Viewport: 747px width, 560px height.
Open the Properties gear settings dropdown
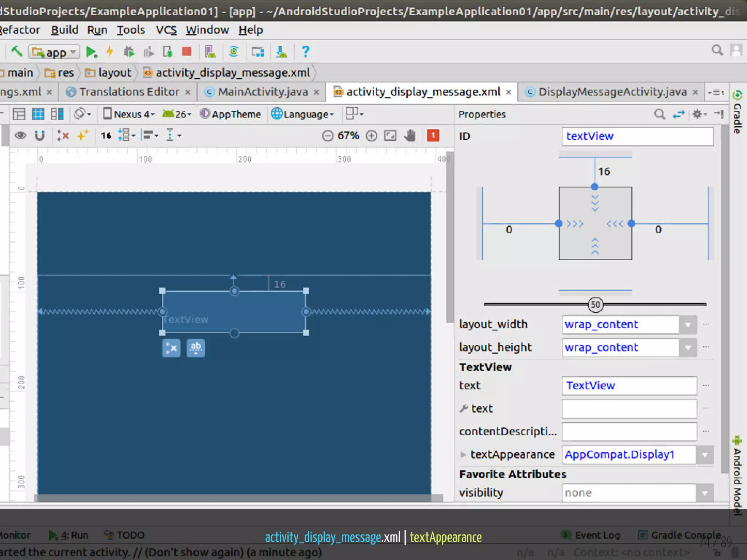pyautogui.click(x=700, y=114)
